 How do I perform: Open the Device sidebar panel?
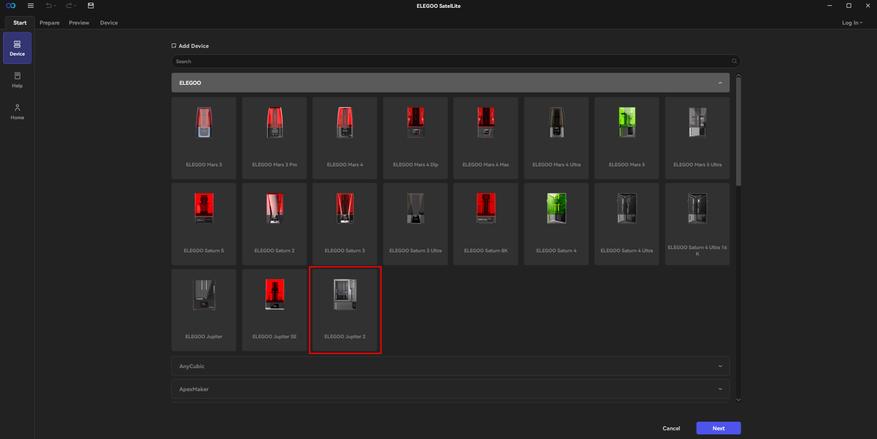click(17, 48)
